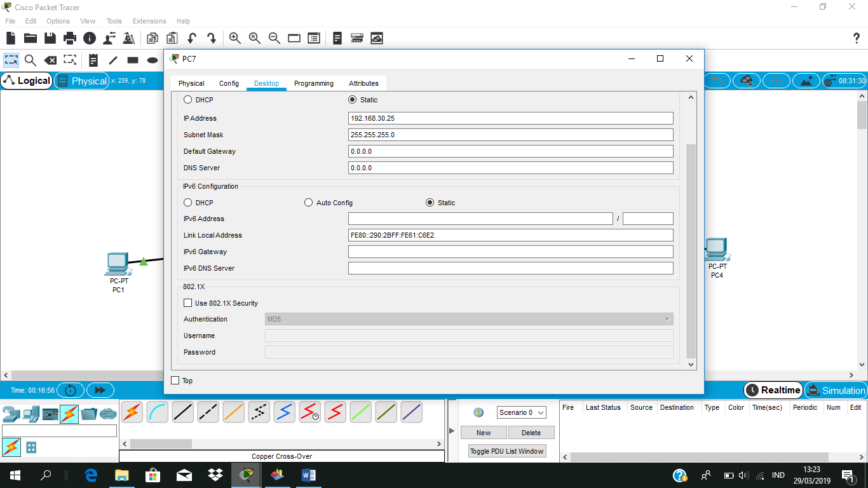Choose the Phone zigzag dashed cable

click(x=259, y=412)
